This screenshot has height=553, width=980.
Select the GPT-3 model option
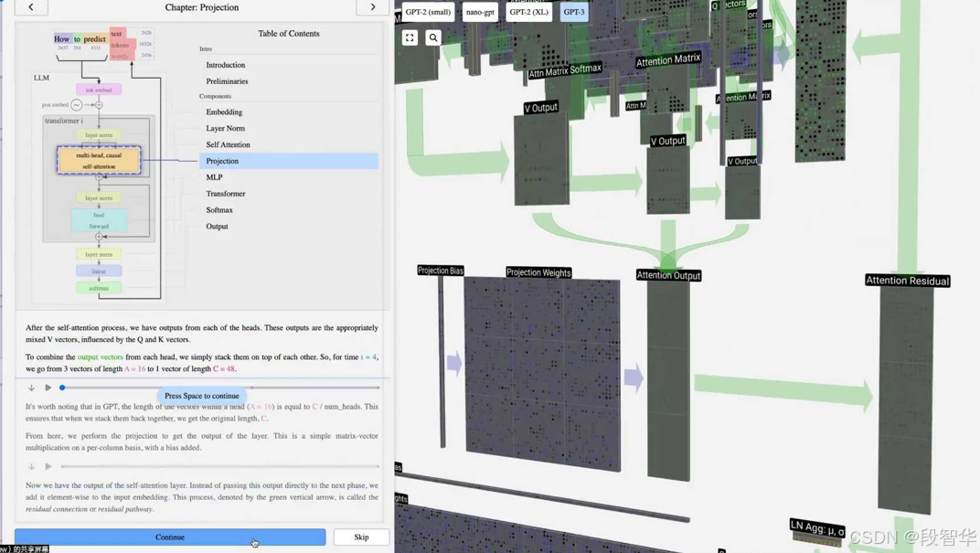(x=574, y=12)
